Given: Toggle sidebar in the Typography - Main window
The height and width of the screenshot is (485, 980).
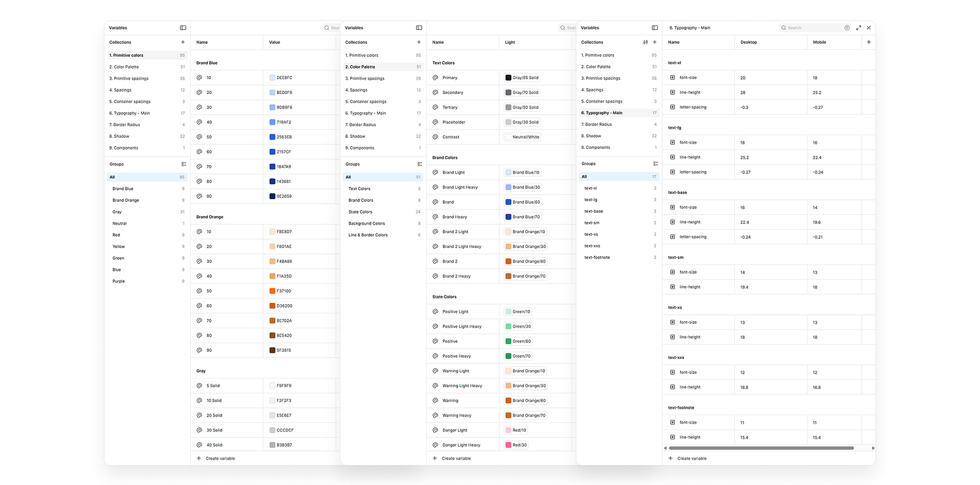Looking at the screenshot, I should pos(655,28).
